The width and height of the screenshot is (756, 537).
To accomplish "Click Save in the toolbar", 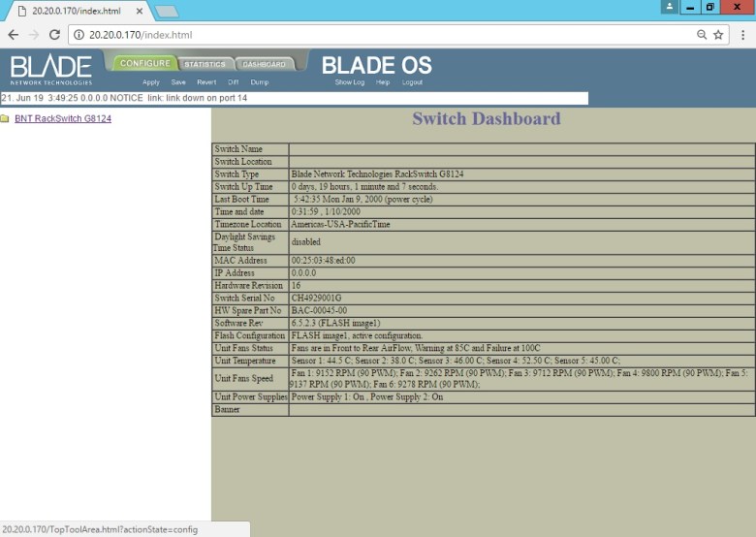I will (x=178, y=82).
